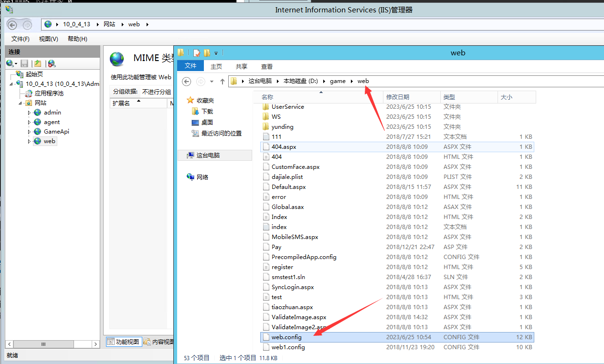Viewport: 604px width, 364px height.
Task: Select the web.config file
Action: [286, 337]
